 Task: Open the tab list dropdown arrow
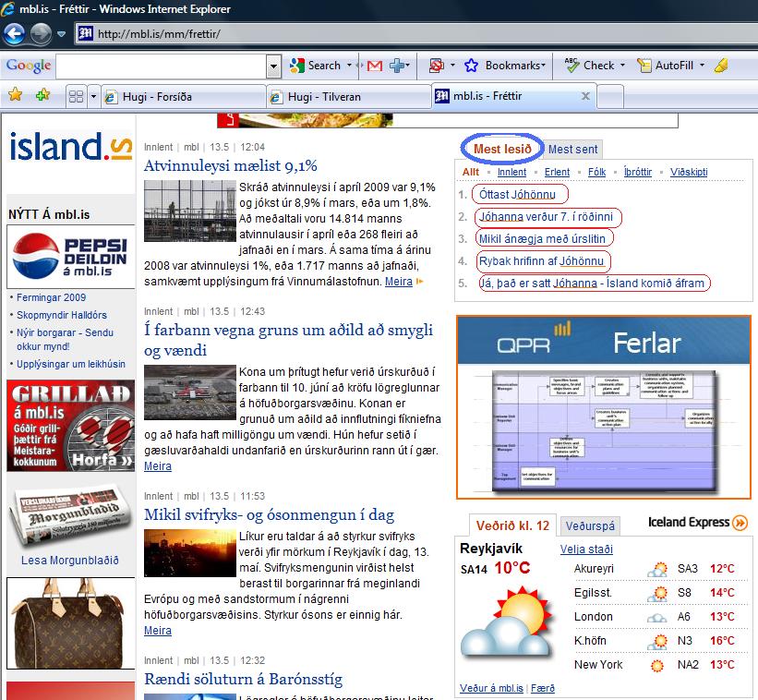pyautogui.click(x=93, y=97)
